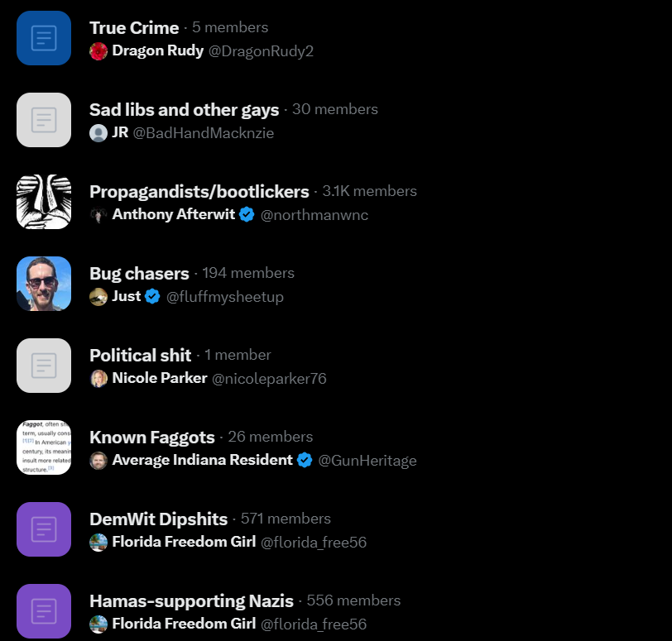Click Dragon Rudy's red flower avatar
This screenshot has height=641, width=672.
coord(98,51)
